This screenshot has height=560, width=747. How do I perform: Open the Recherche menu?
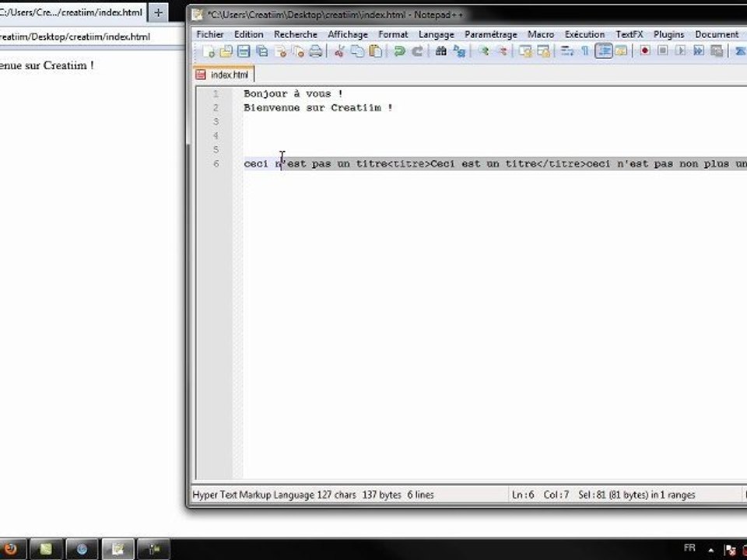(296, 34)
